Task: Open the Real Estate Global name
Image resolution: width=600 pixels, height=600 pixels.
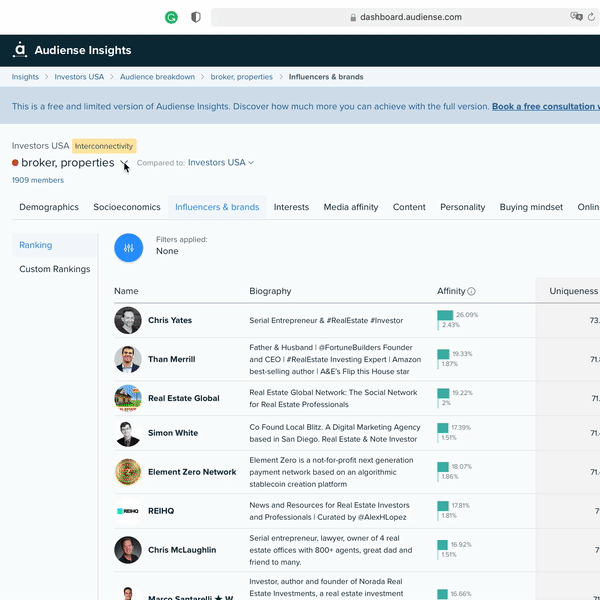Action: pyautogui.click(x=184, y=398)
